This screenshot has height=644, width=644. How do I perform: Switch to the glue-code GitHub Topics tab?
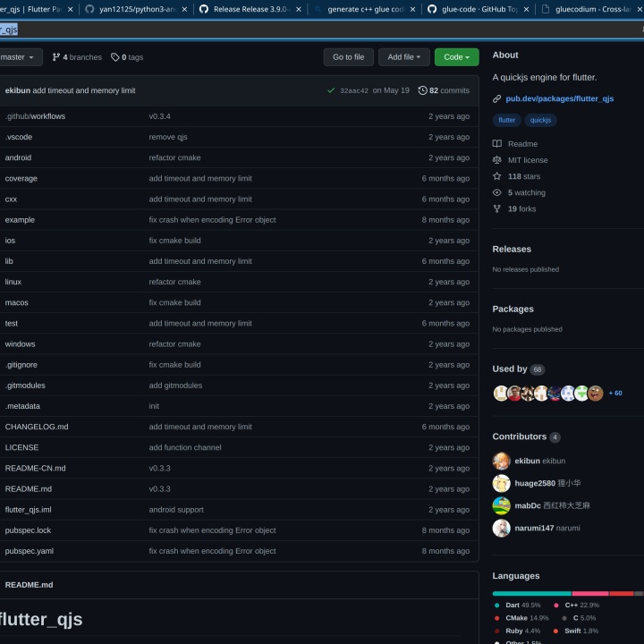coord(479,9)
